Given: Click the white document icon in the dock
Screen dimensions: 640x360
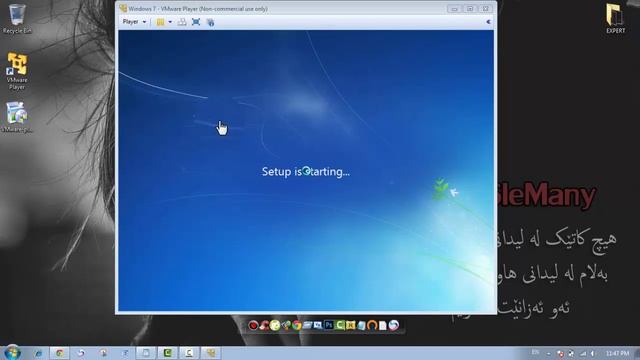Looking at the screenshot, I should coord(382,325).
